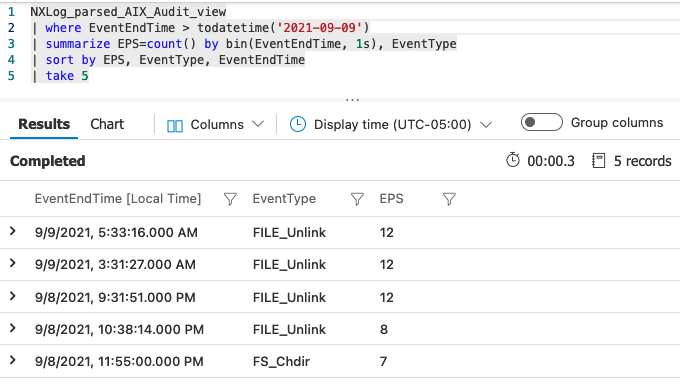Click query line 1 table name NXLog_parsed_AIX_Audit_view
The image size is (680, 382).
pyautogui.click(x=128, y=12)
